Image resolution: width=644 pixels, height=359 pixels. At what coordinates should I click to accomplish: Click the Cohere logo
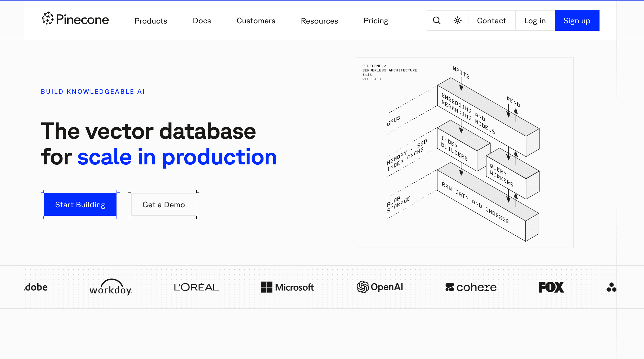(471, 287)
